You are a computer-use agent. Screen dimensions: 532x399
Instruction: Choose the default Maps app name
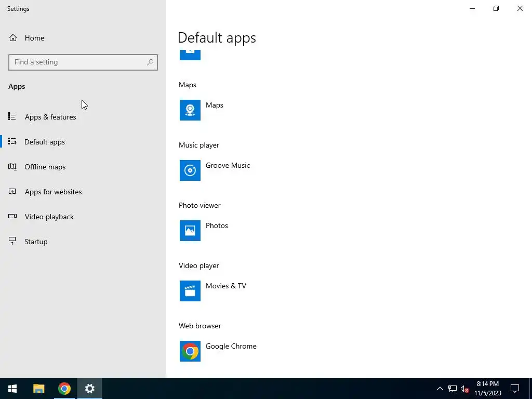coord(215,105)
